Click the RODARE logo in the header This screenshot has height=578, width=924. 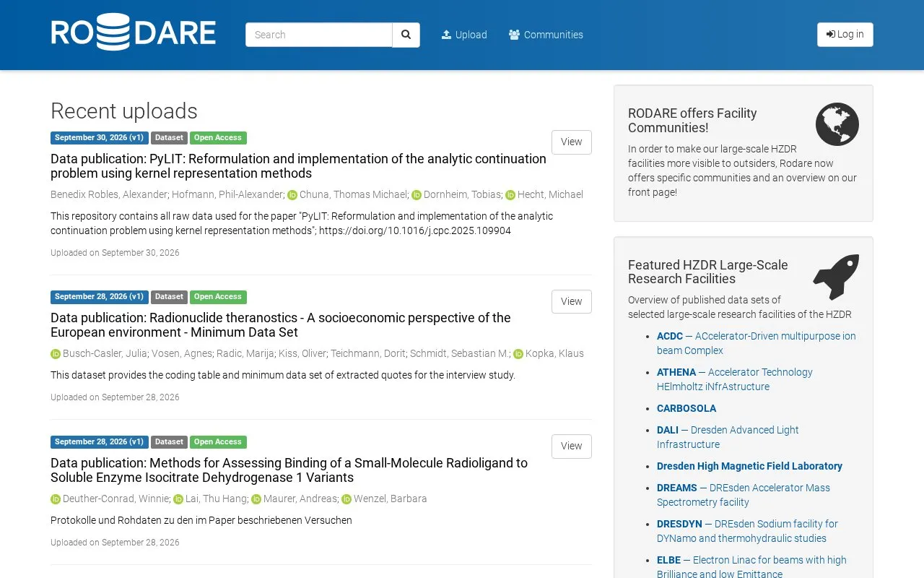coord(134,33)
